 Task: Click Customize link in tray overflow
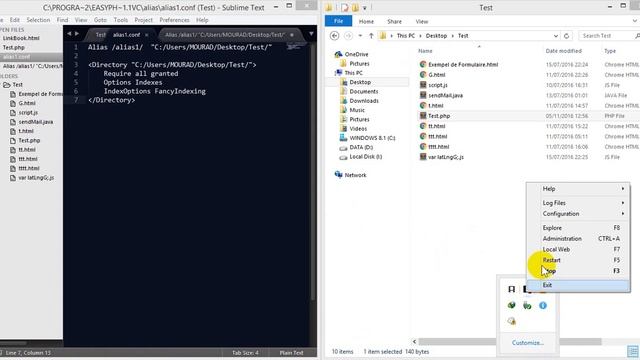[527, 343]
